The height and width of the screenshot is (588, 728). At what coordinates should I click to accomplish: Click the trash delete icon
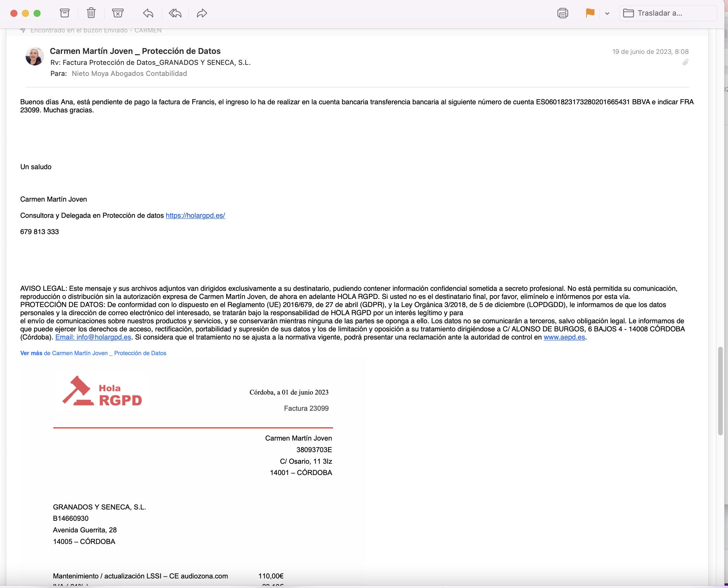click(x=91, y=13)
